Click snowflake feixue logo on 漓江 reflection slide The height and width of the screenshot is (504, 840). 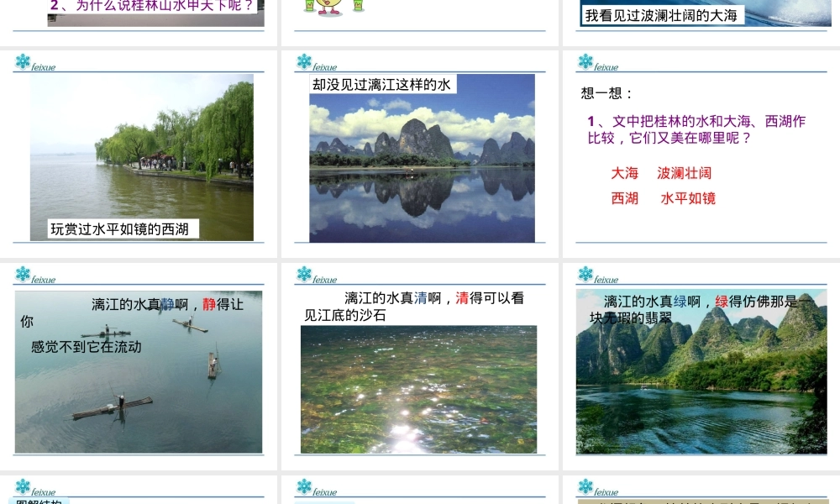pos(316,63)
